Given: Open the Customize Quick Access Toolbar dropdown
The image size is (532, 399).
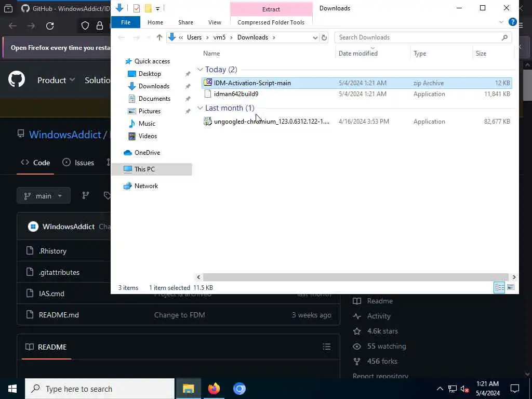Looking at the screenshot, I should pos(158,8).
